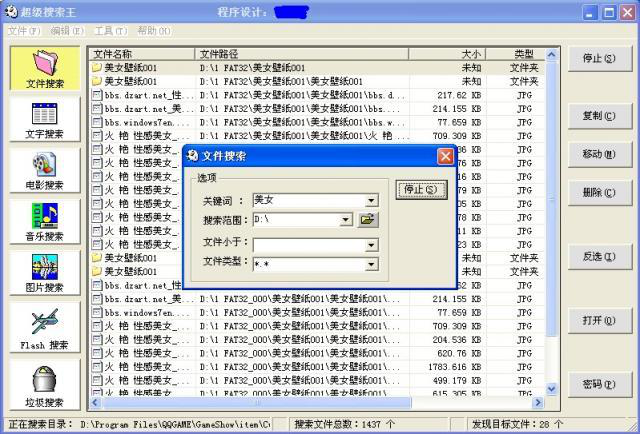Click status path D:\Program Files\QQGAME
Image resolution: width=640 pixels, height=434 pixels.
point(175,425)
